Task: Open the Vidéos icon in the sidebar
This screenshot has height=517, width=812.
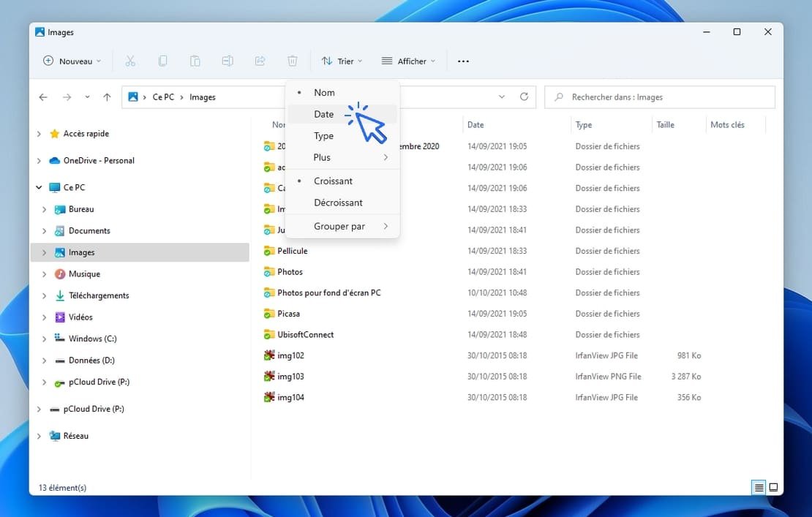Action: point(60,317)
